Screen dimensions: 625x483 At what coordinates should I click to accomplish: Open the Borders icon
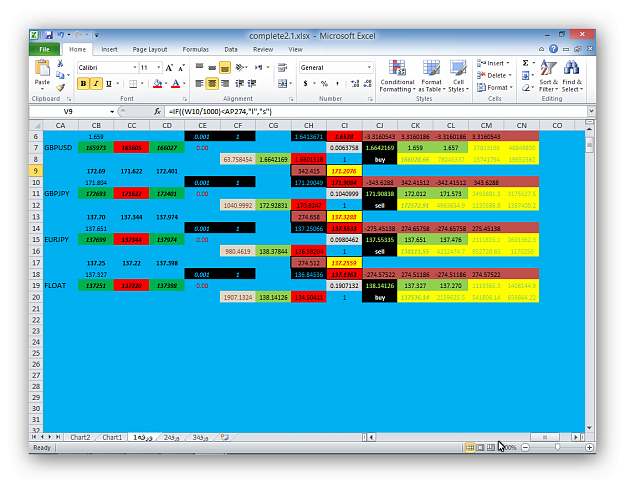133,84
